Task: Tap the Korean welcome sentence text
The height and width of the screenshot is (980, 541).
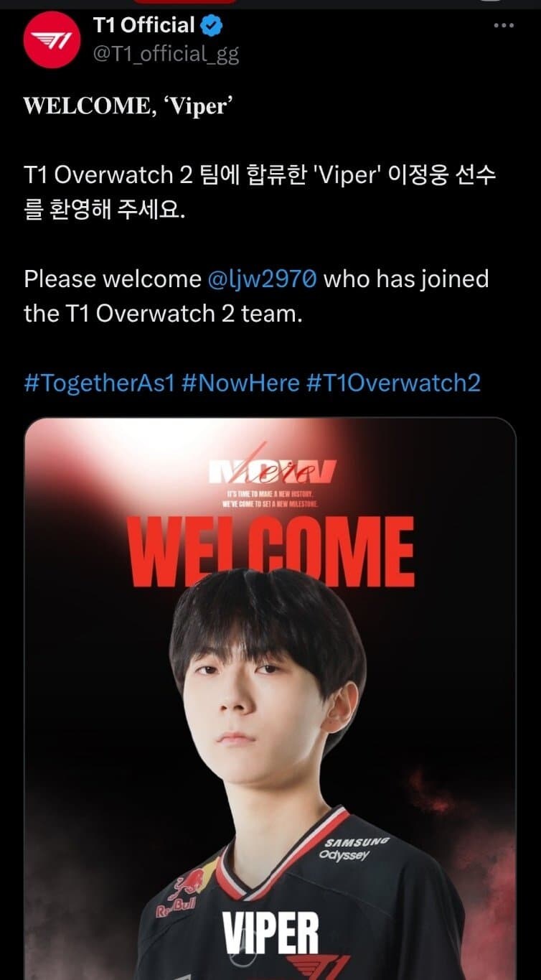Action: 260,192
